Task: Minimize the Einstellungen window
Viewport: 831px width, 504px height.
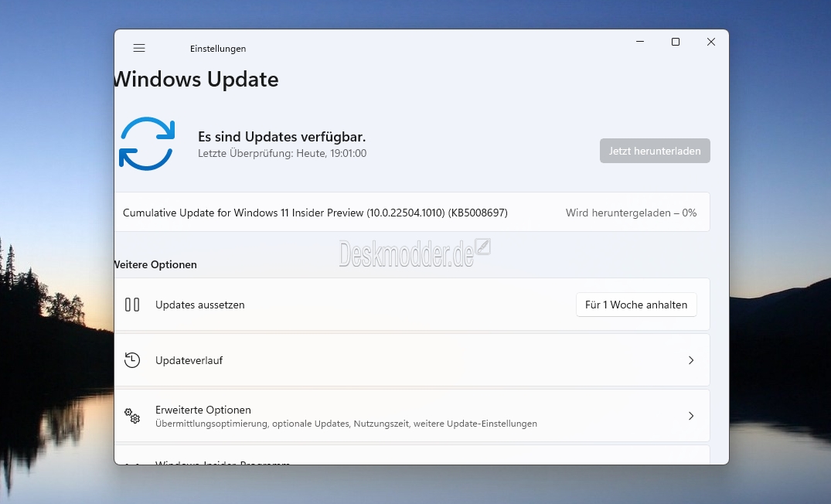Action: (x=640, y=42)
